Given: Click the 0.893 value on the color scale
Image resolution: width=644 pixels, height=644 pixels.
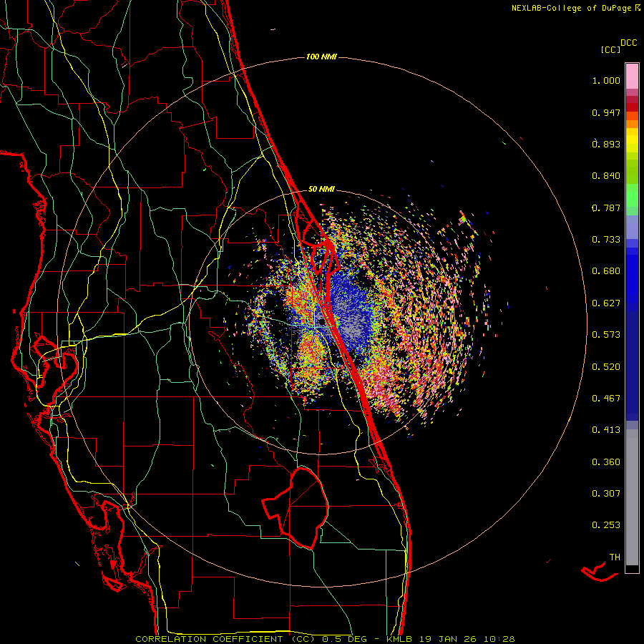Looking at the screenshot, I should tap(606, 144).
